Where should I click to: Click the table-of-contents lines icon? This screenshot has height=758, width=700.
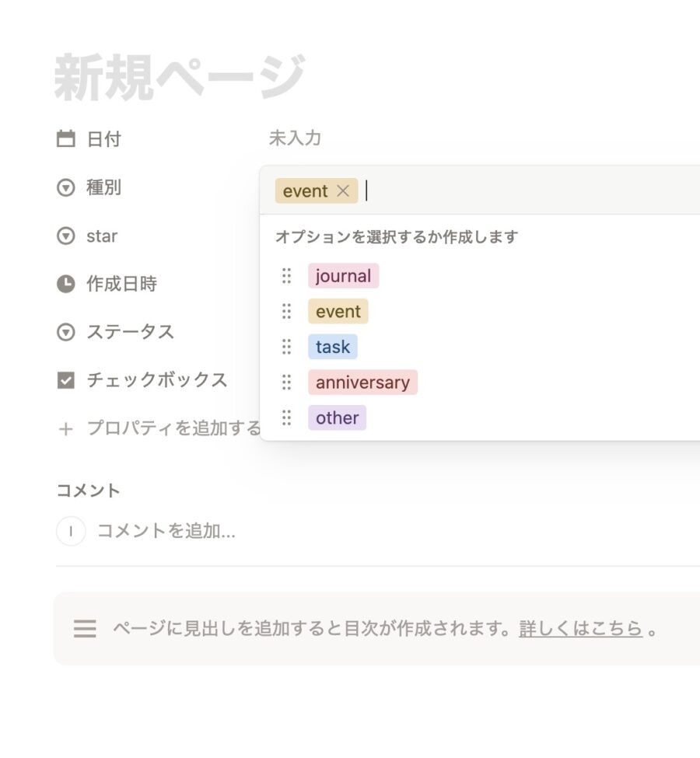pos(85,628)
